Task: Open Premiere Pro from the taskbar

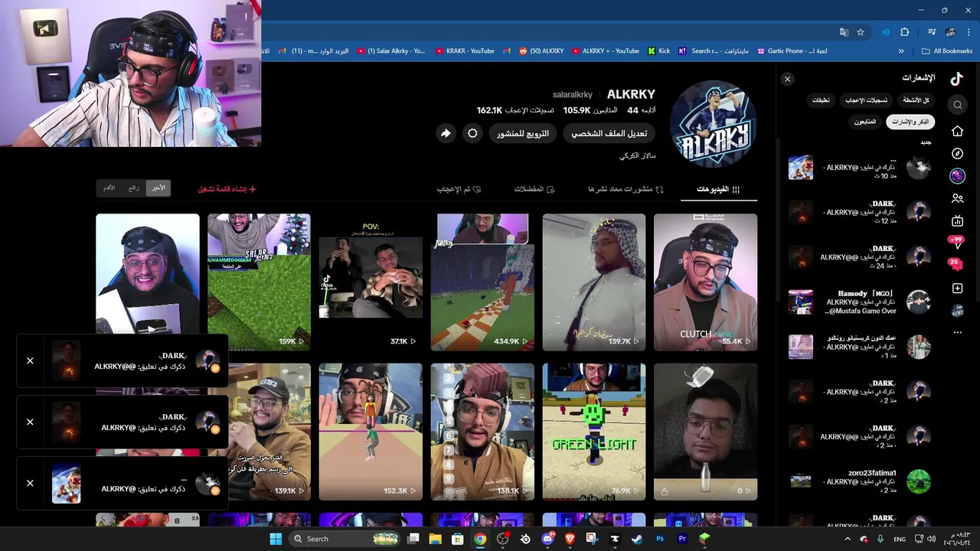Action: coord(681,539)
